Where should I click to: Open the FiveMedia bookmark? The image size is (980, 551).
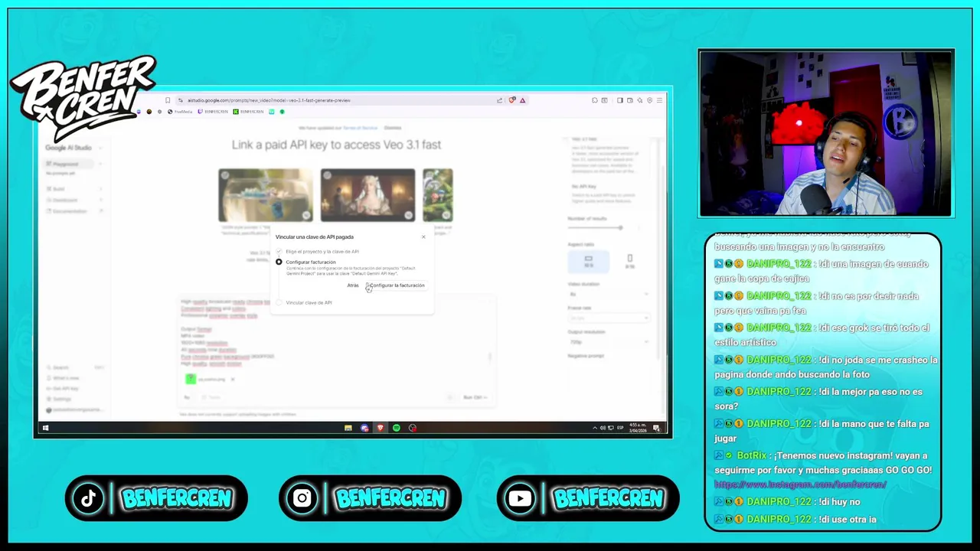click(x=181, y=112)
